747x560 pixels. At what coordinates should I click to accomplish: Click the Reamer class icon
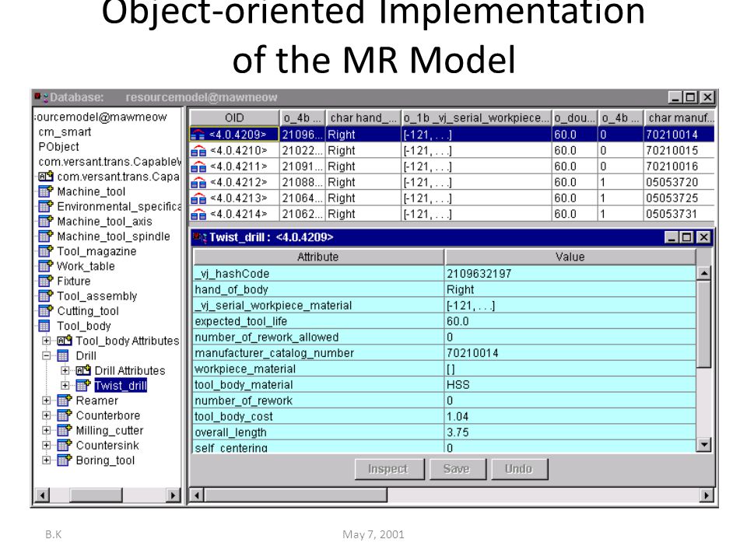coord(65,401)
